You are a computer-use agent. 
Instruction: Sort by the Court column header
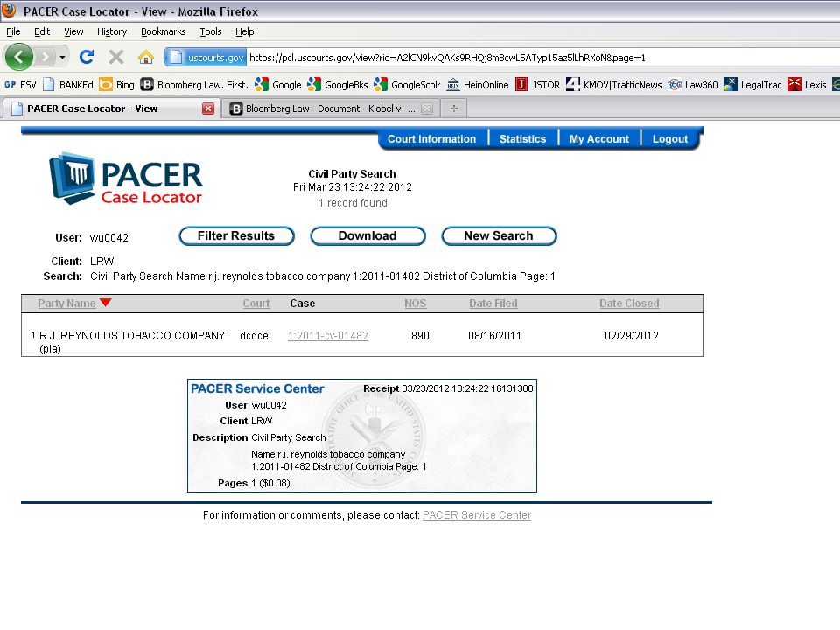(256, 304)
